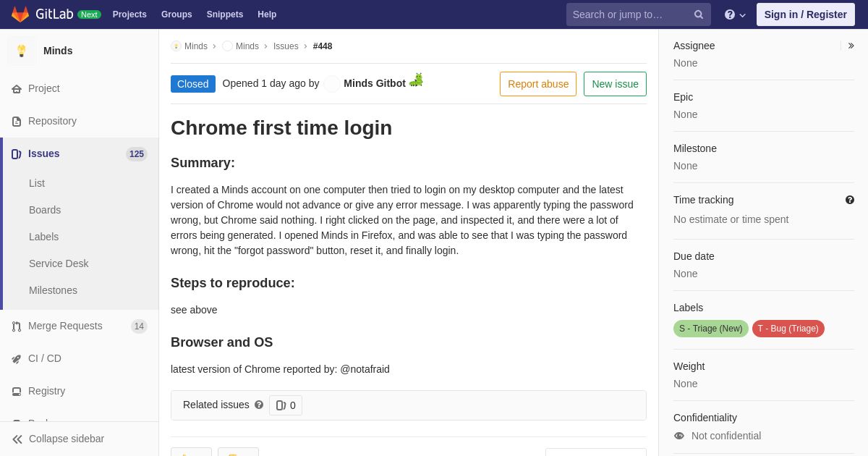Open Minds Gitbot profile link
868x456 pixels.
[375, 83]
